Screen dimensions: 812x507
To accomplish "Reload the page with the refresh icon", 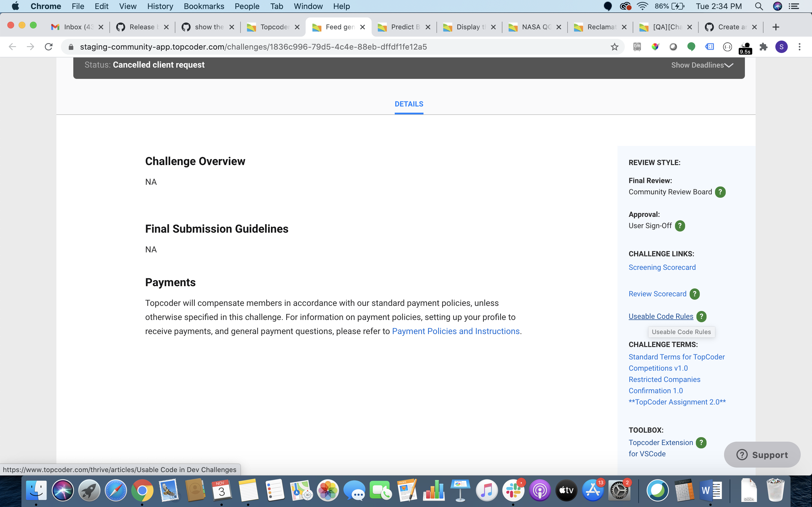I will tap(49, 46).
